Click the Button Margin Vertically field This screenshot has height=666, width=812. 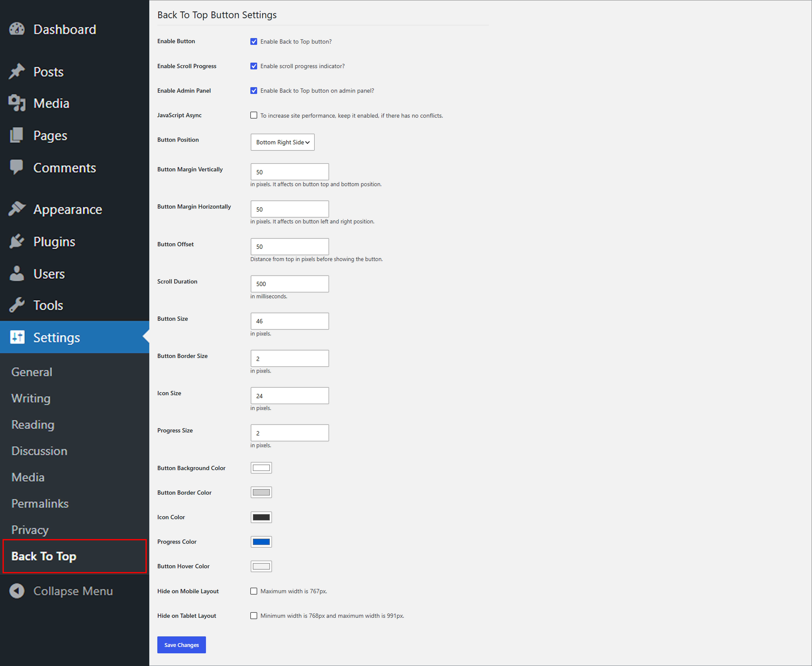(290, 172)
